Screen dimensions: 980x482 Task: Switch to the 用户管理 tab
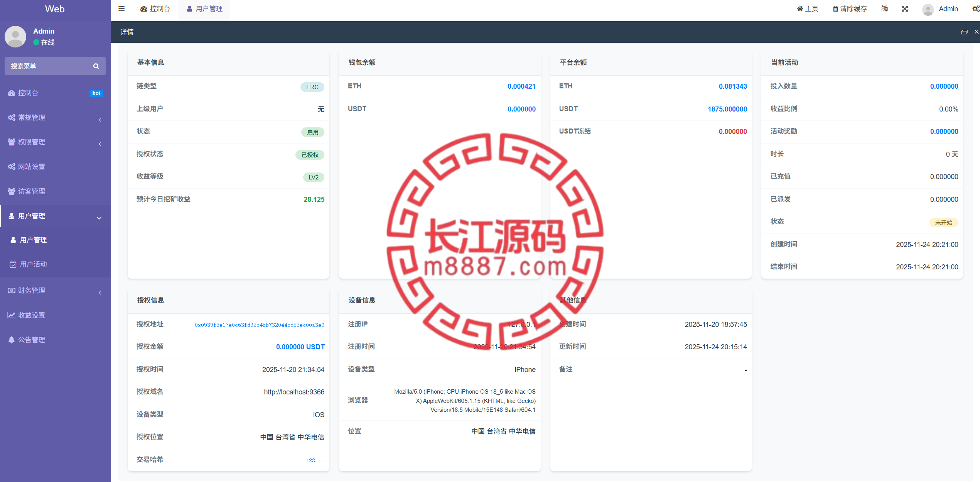click(204, 9)
